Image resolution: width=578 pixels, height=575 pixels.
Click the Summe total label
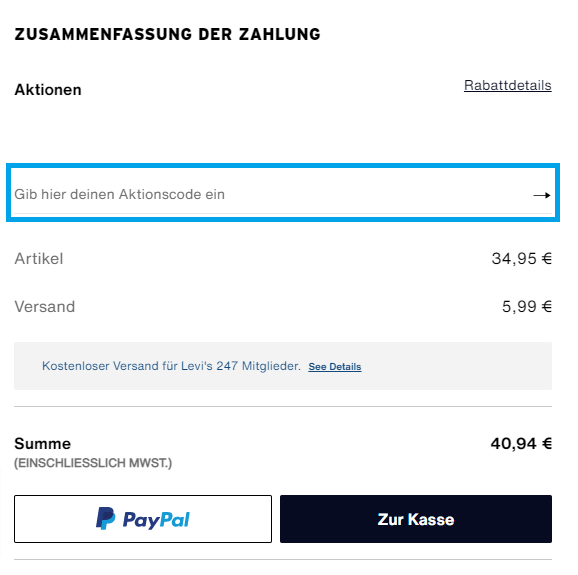click(x=42, y=443)
